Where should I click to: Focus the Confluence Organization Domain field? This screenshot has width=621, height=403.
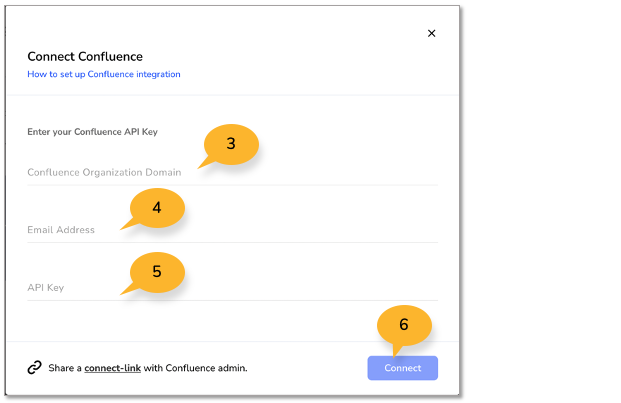(232, 172)
